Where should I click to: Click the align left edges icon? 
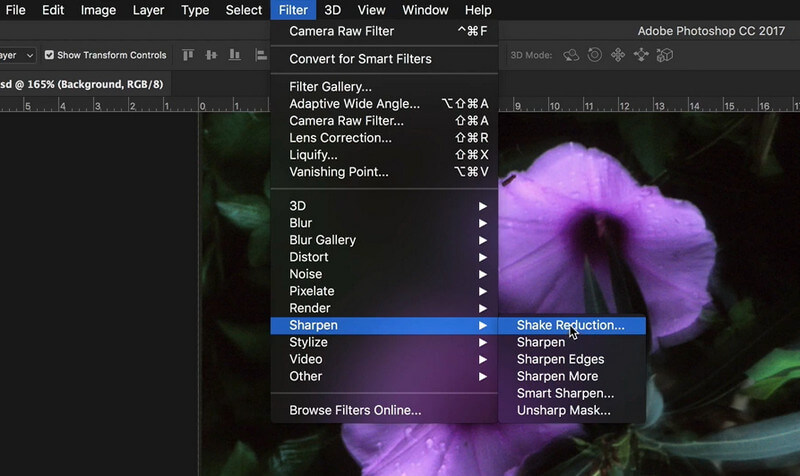[261, 55]
